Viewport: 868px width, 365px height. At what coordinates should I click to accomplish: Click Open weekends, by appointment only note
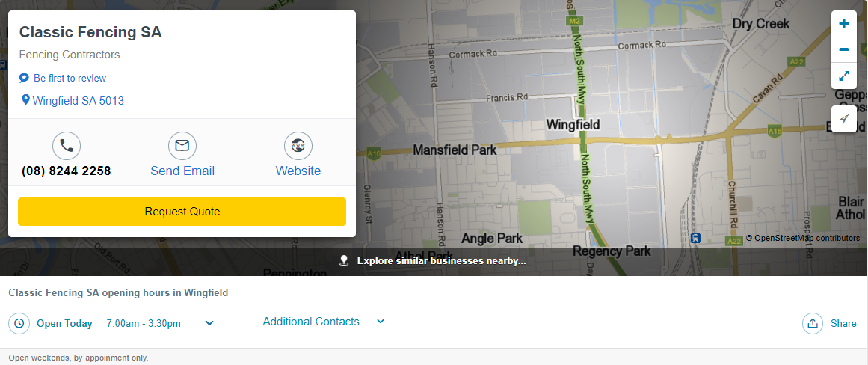click(x=78, y=358)
